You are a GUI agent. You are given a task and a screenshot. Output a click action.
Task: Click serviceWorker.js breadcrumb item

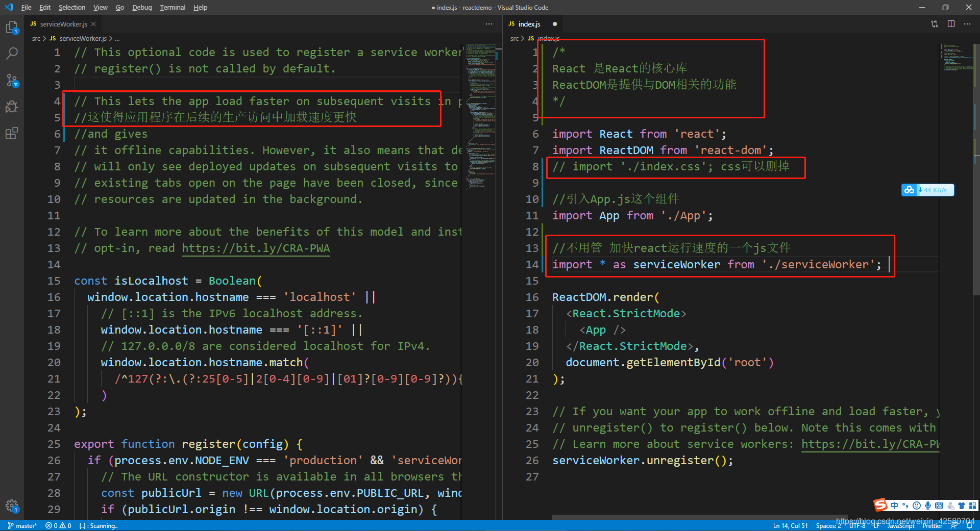[83, 38]
